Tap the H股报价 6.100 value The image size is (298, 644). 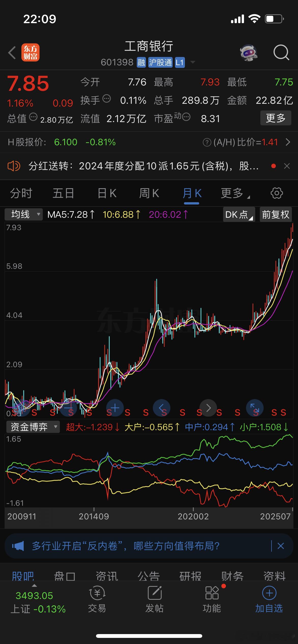tap(66, 142)
